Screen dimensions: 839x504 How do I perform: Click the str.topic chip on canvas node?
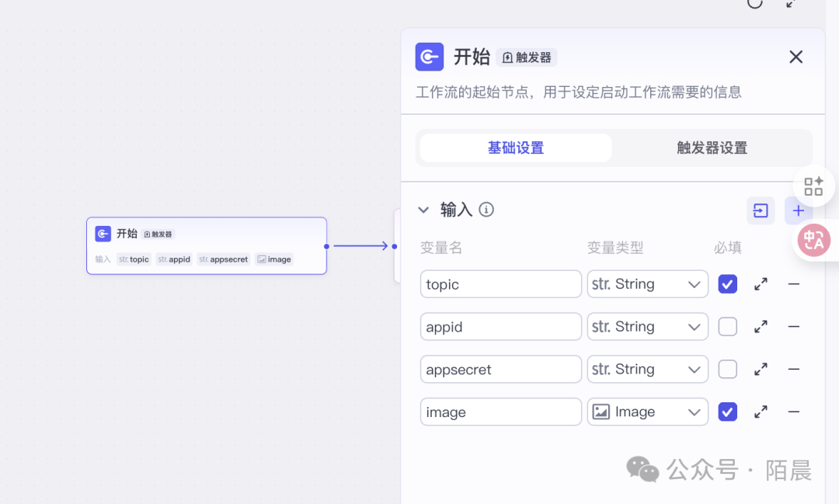[x=134, y=259]
